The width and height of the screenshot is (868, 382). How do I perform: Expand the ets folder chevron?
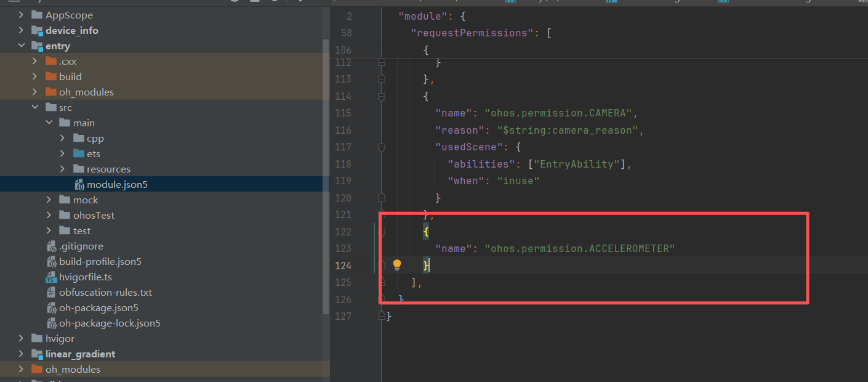coord(62,153)
